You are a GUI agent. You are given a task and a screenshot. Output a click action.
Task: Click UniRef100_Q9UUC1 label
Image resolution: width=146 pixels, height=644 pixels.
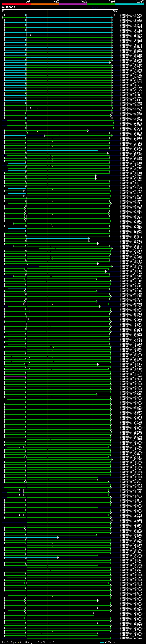point(131,178)
